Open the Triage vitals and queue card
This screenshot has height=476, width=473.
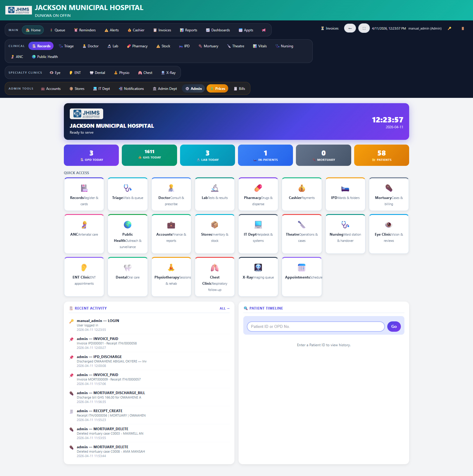(127, 194)
